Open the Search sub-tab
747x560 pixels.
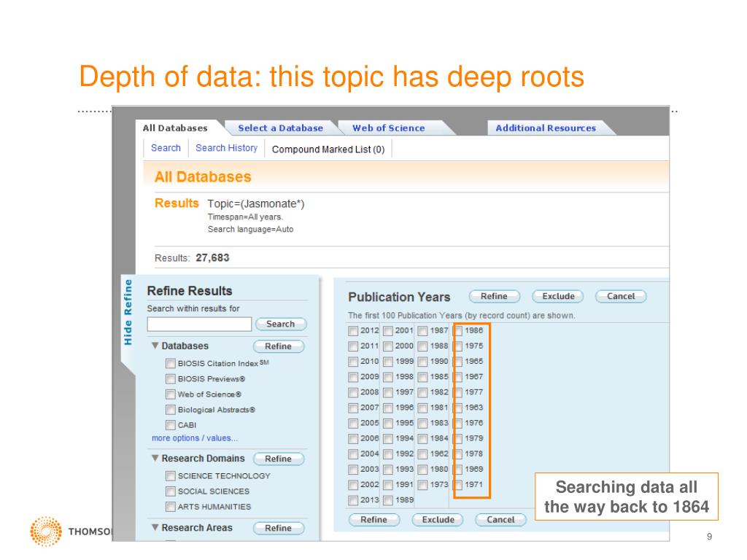pos(166,148)
